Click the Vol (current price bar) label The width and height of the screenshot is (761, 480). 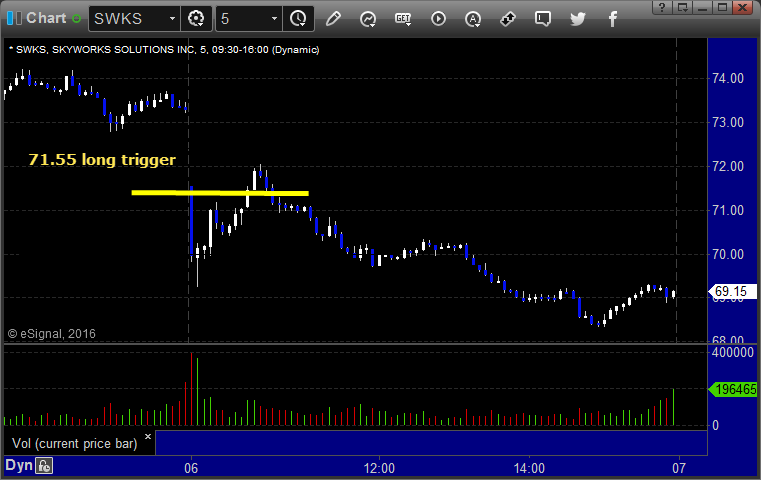(x=74, y=443)
